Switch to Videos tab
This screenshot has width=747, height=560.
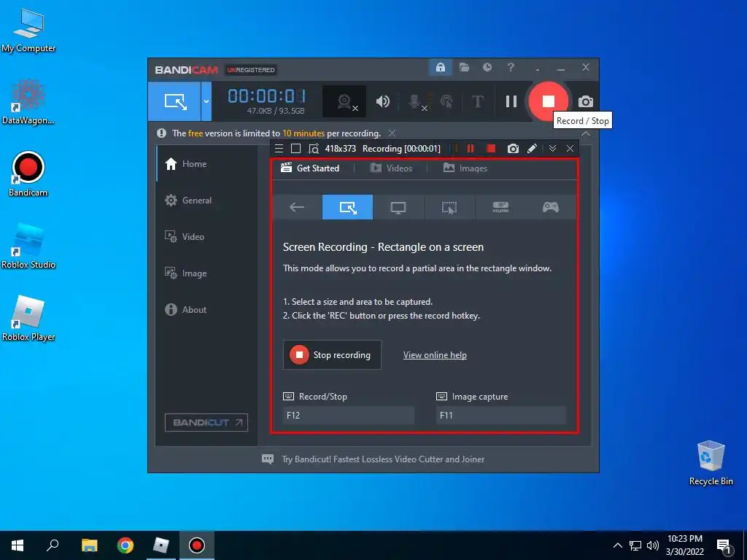click(x=391, y=168)
